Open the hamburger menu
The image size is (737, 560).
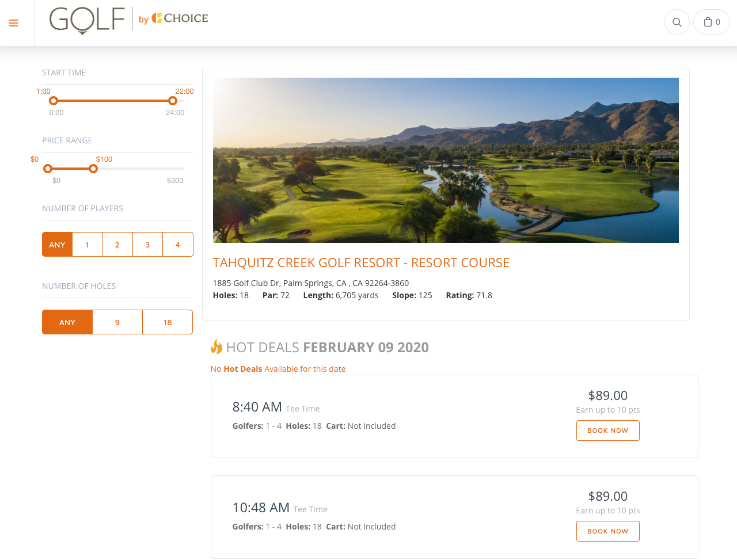14,23
